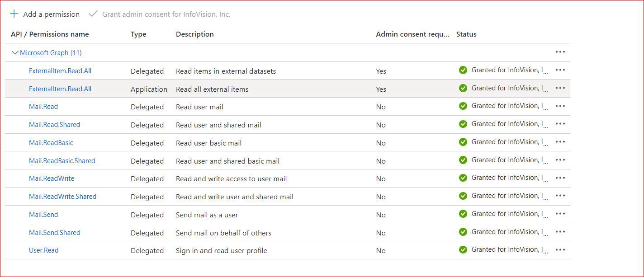Click green granted status icon for Mail.Send

(x=463, y=214)
